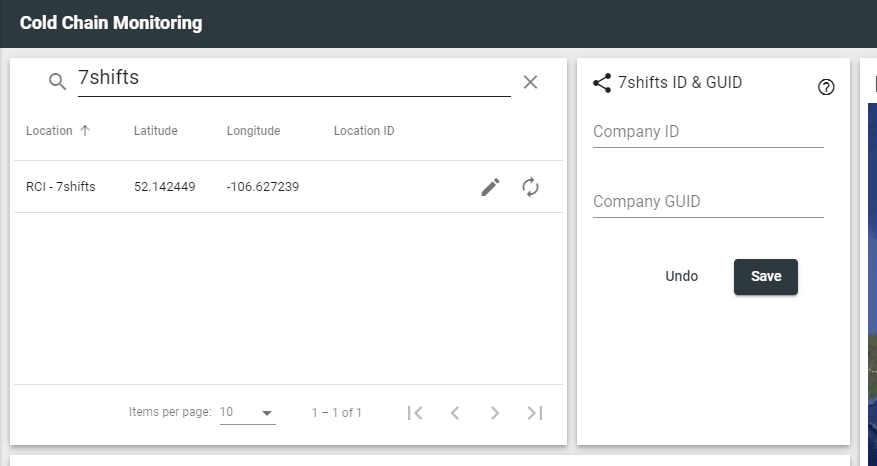Sort by Location column header
Viewport: 877px width, 466px height.
point(50,131)
